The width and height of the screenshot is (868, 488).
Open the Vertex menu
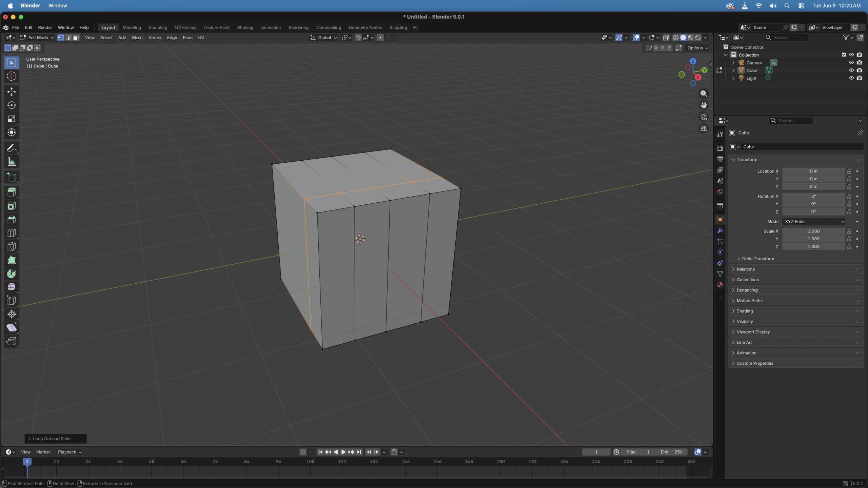[x=155, y=38]
